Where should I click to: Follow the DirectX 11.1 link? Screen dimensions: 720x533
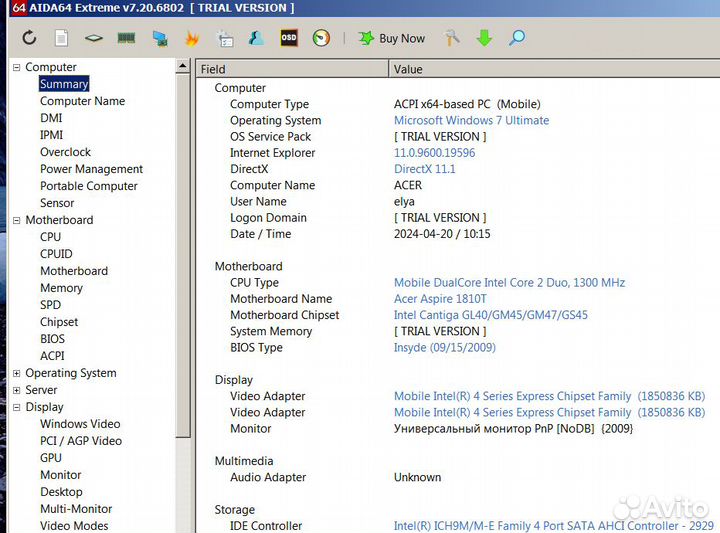point(425,169)
